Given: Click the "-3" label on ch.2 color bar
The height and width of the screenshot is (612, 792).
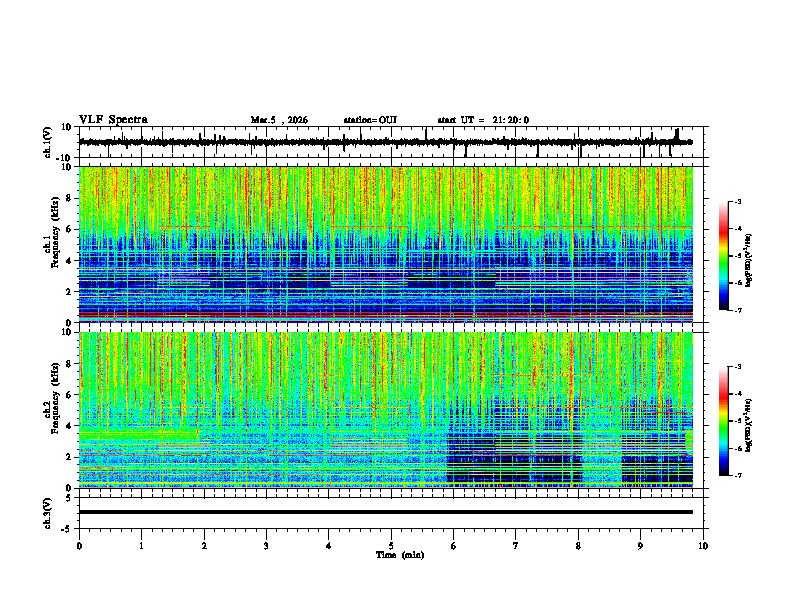Looking at the screenshot, I should click(x=737, y=367).
